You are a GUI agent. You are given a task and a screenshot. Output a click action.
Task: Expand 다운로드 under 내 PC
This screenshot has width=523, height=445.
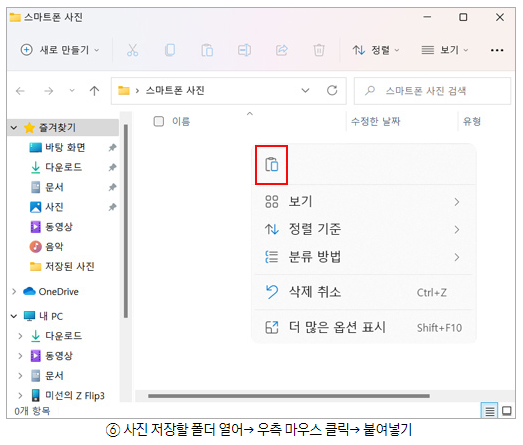tap(20, 336)
